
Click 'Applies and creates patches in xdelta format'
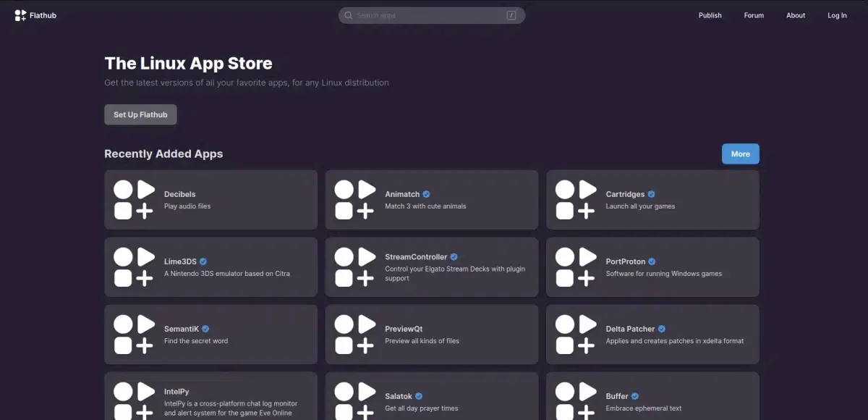tap(675, 341)
